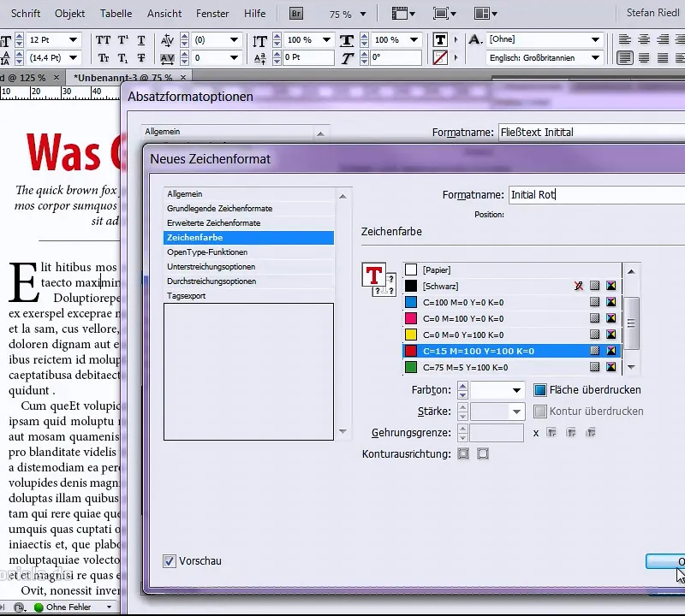The width and height of the screenshot is (685, 616).
Task: Open the screen mode icon menu
Action: (x=444, y=14)
